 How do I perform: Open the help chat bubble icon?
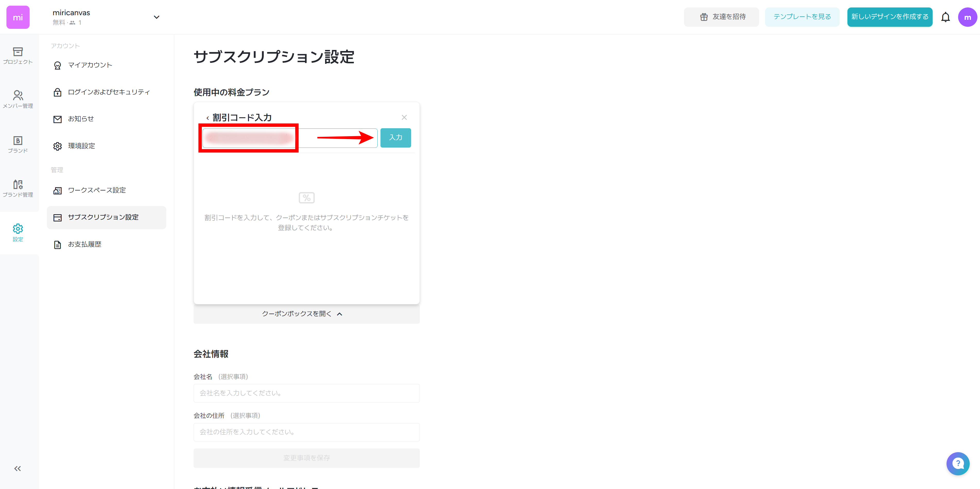click(x=958, y=464)
